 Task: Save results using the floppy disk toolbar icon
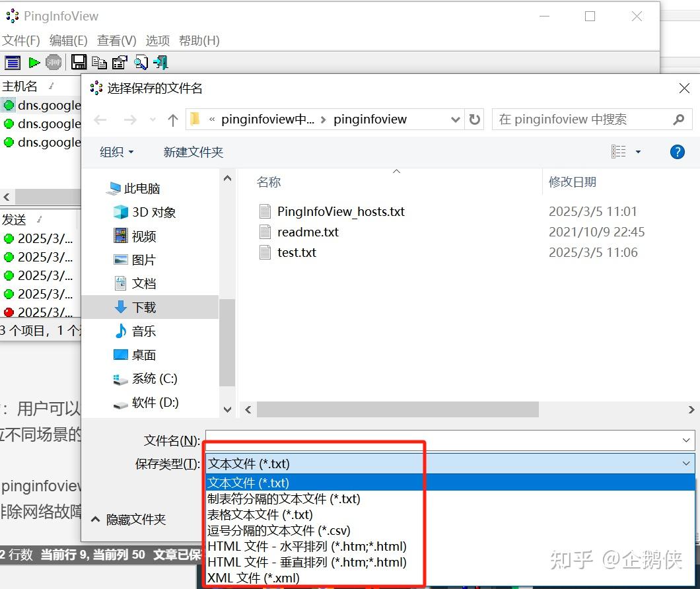click(79, 63)
